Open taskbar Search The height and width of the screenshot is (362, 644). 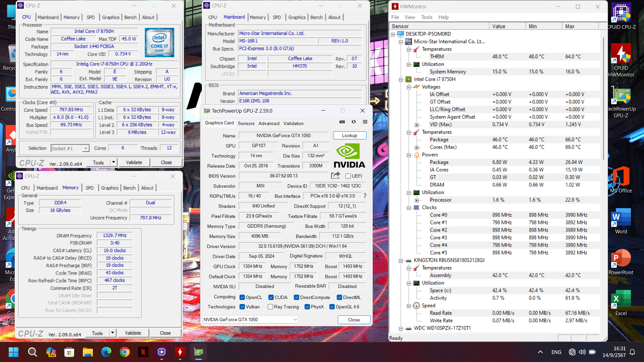(32, 352)
